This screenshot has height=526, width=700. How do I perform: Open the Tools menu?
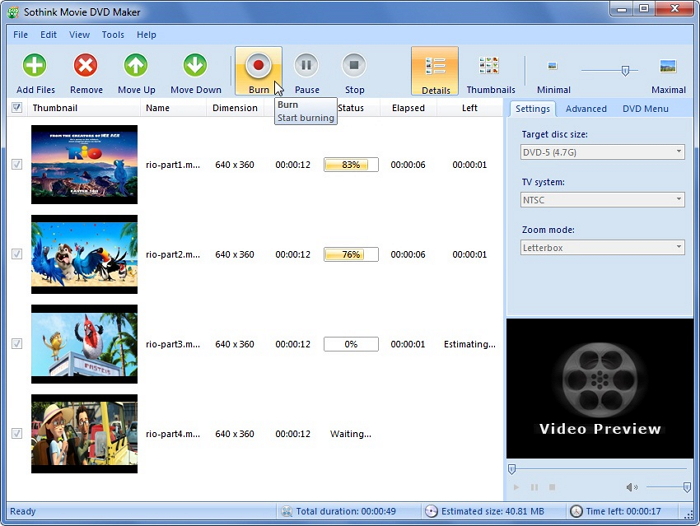click(113, 35)
